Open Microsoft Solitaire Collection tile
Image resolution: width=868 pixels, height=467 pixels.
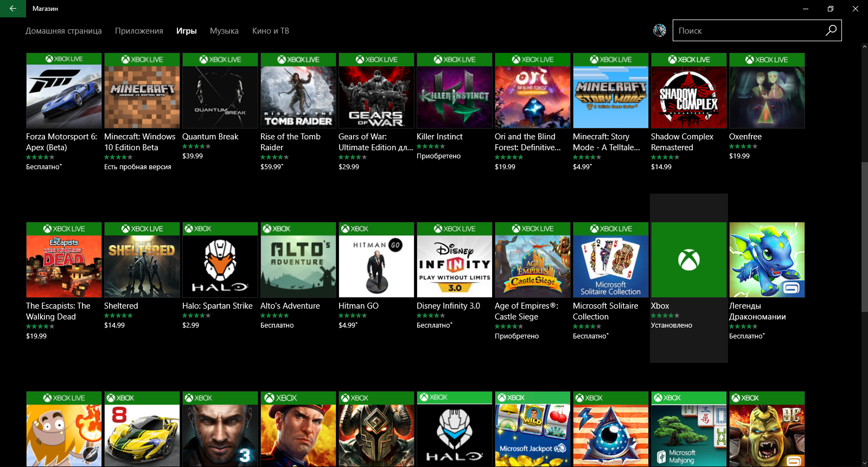[x=611, y=260]
